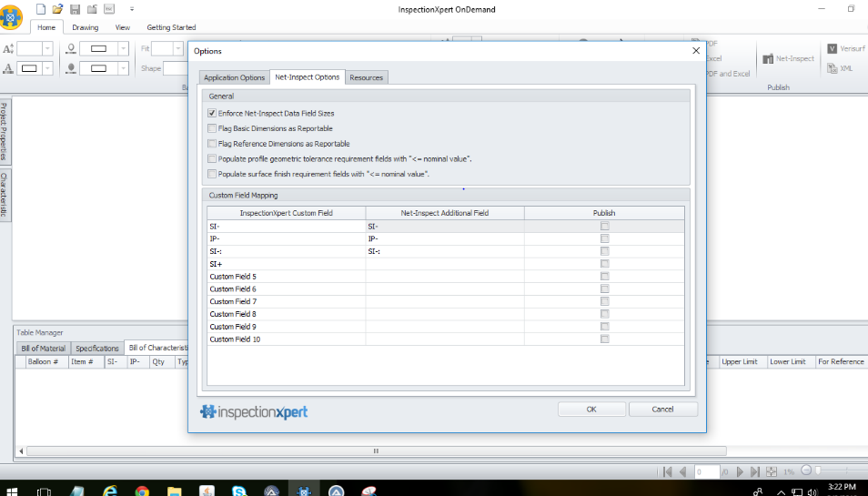Viewport: 868px width, 496px height.
Task: Switch to Bill of Material table tab
Action: point(43,349)
